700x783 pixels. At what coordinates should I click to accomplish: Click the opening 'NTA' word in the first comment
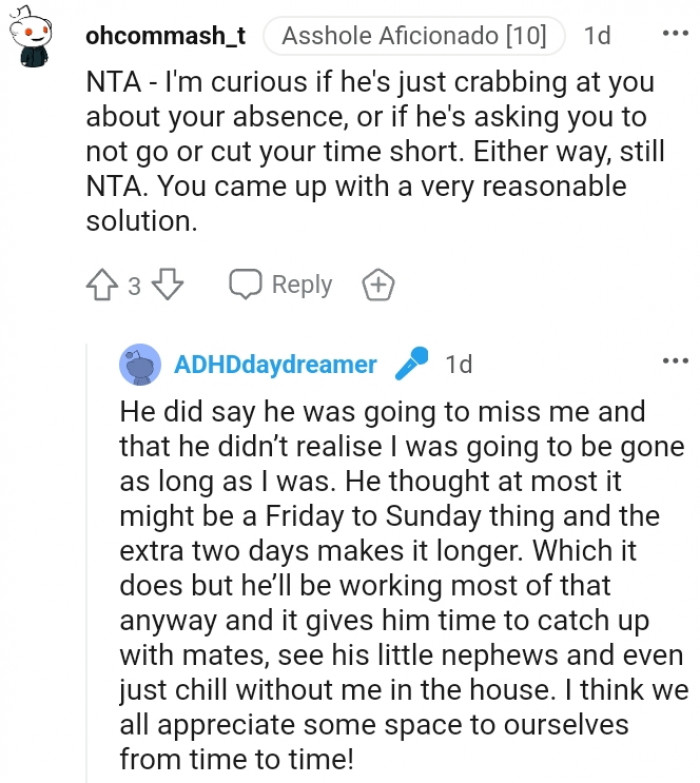tap(112, 84)
